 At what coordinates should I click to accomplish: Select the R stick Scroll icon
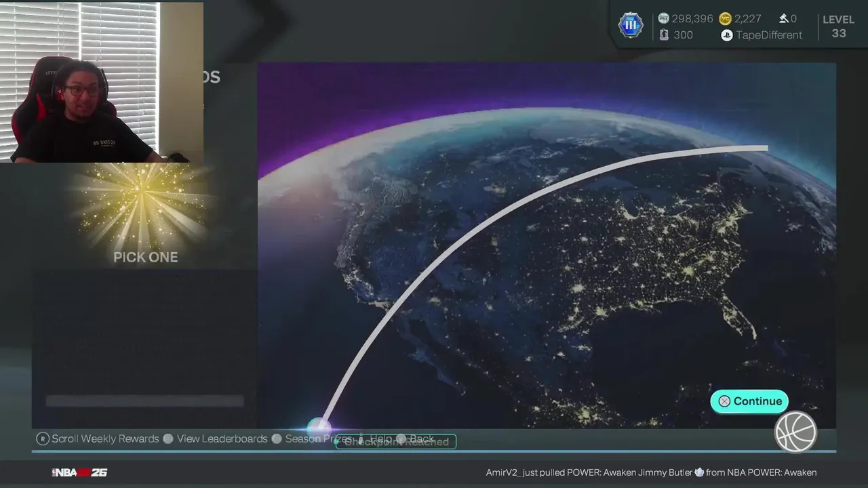click(43, 439)
